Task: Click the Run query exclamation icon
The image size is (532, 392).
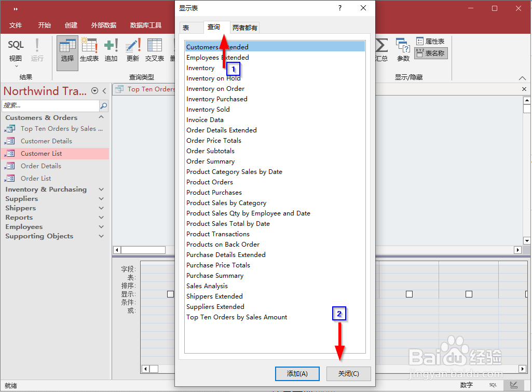Action: click(37, 50)
